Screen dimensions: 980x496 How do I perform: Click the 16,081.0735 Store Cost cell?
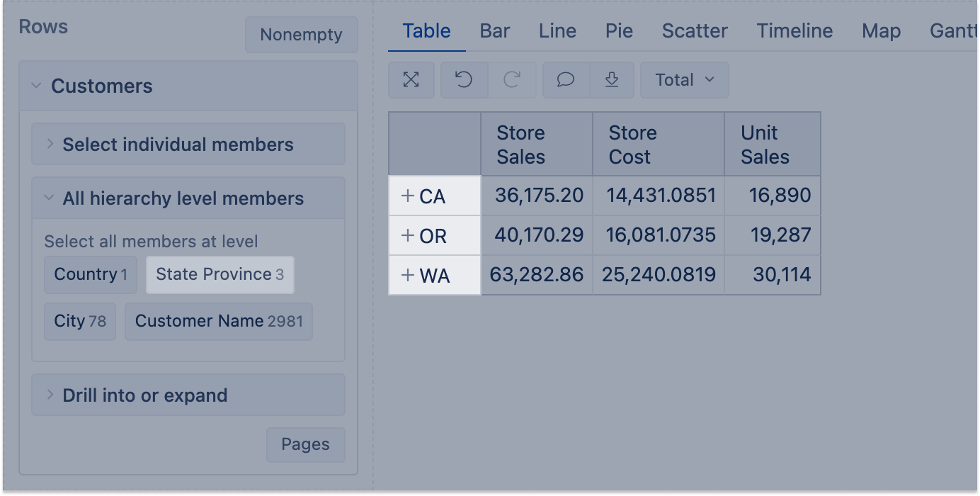(x=659, y=236)
